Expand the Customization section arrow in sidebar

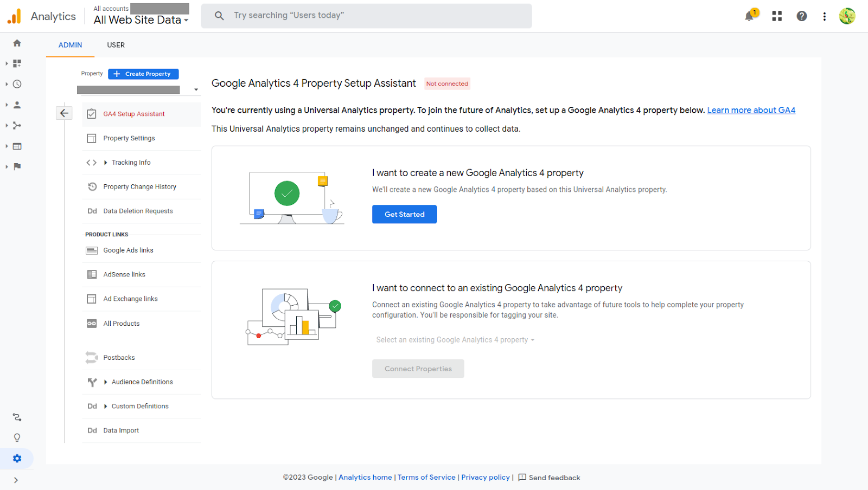(7, 63)
